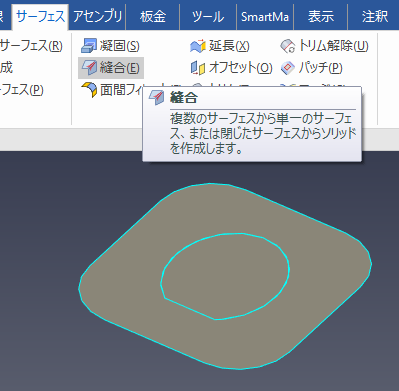Open the サーフェス ribbon tab
The height and width of the screenshot is (391, 399).
pyautogui.click(x=40, y=16)
